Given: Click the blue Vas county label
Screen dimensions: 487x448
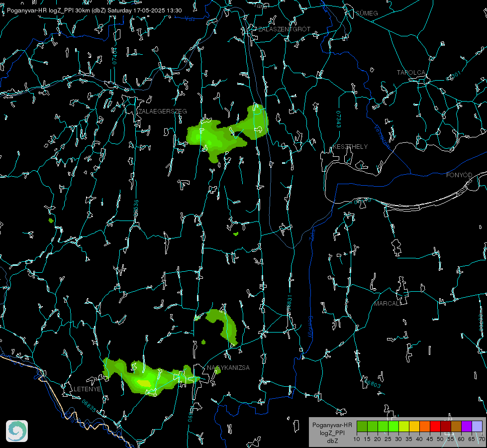Looking at the screenshot, I should (190, 19).
